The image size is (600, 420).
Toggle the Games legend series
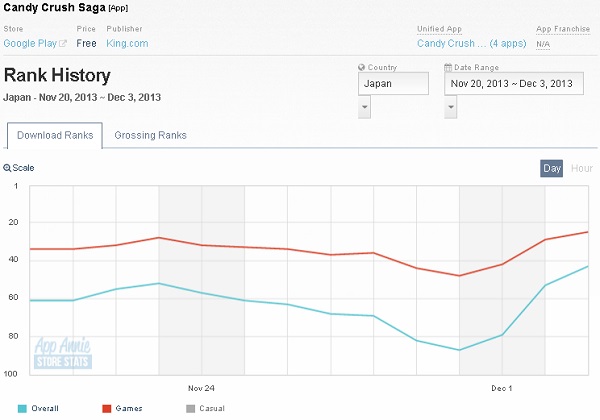(x=122, y=408)
